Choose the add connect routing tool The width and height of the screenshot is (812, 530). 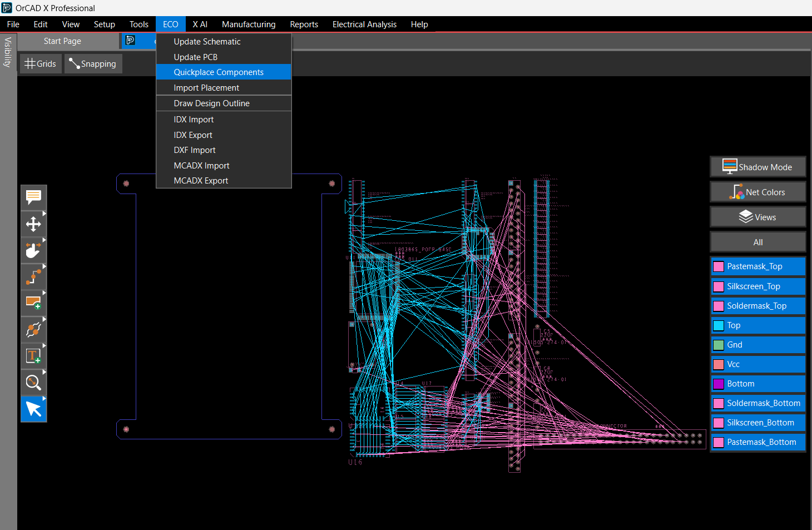33,277
